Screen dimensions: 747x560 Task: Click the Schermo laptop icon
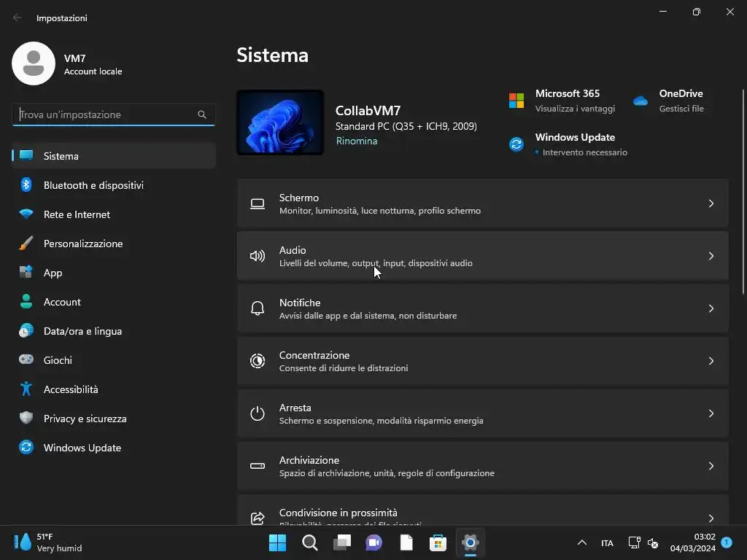[258, 204]
